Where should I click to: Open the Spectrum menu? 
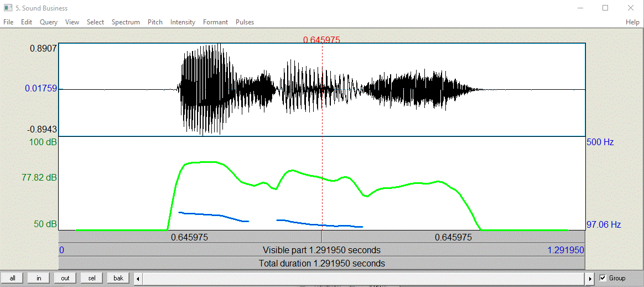pos(126,22)
